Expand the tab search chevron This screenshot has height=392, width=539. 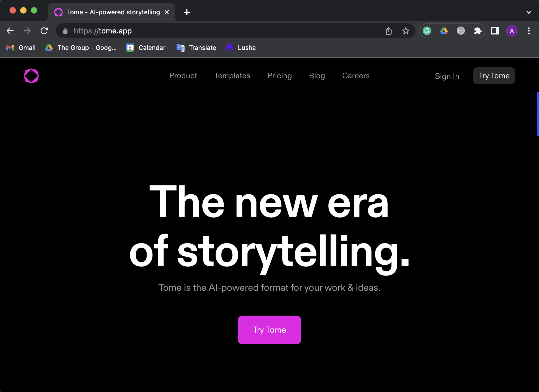pyautogui.click(x=529, y=12)
